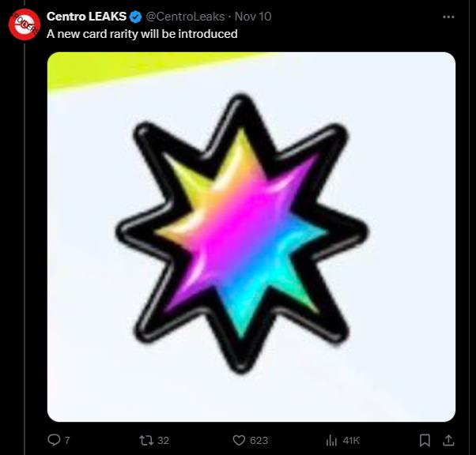Click the Nov 10 timestamp
This screenshot has width=476, height=455.
(253, 17)
